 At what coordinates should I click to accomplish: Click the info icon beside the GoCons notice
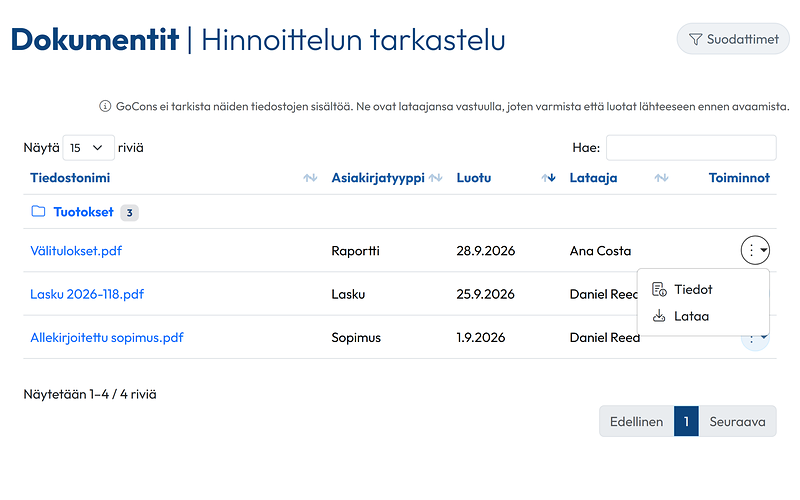point(105,106)
